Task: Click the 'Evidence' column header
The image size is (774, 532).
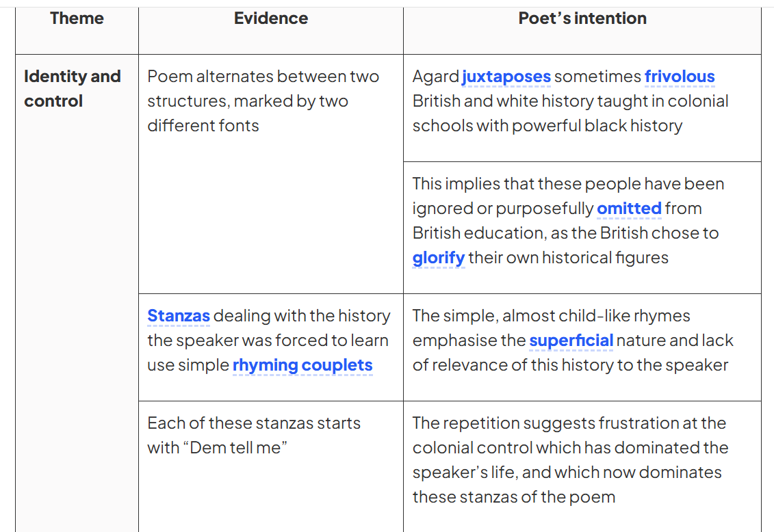Action: click(271, 18)
